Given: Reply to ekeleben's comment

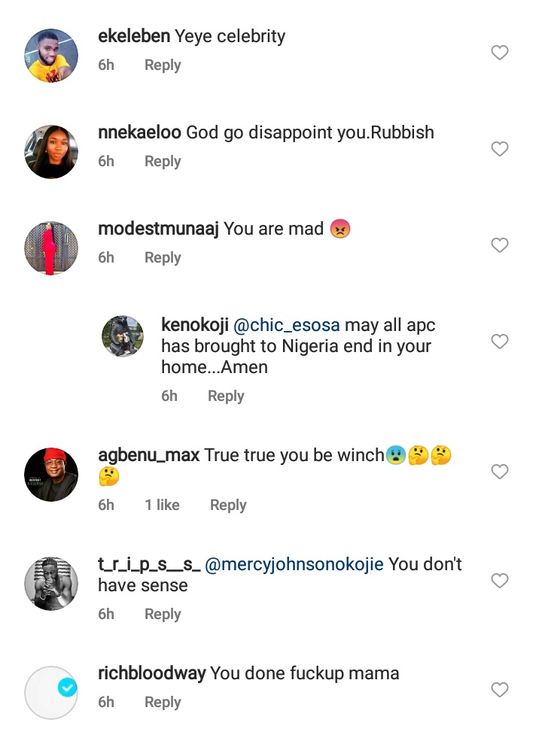Looking at the screenshot, I should click(x=163, y=65).
